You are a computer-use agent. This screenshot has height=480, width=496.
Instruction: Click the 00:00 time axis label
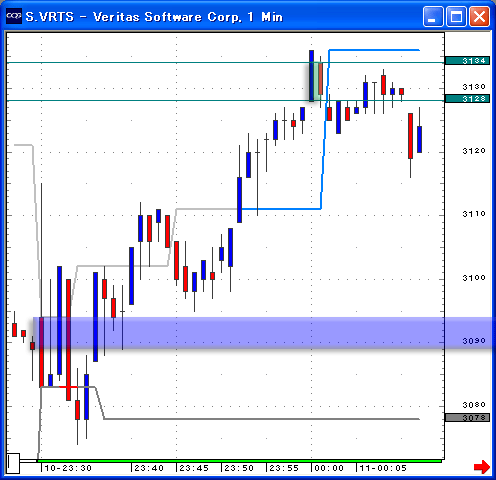coord(329,468)
